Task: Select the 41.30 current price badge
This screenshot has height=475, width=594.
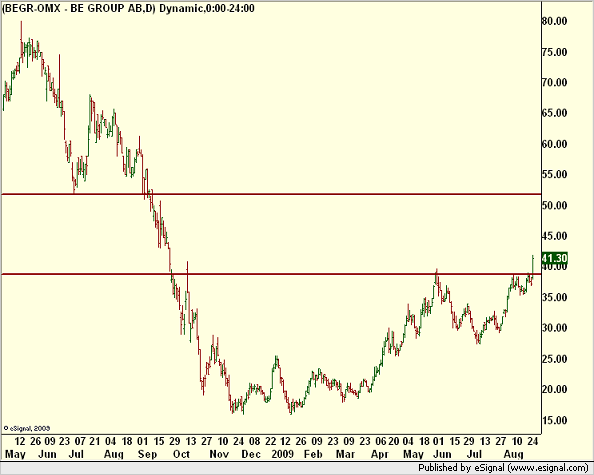Action: point(554,258)
